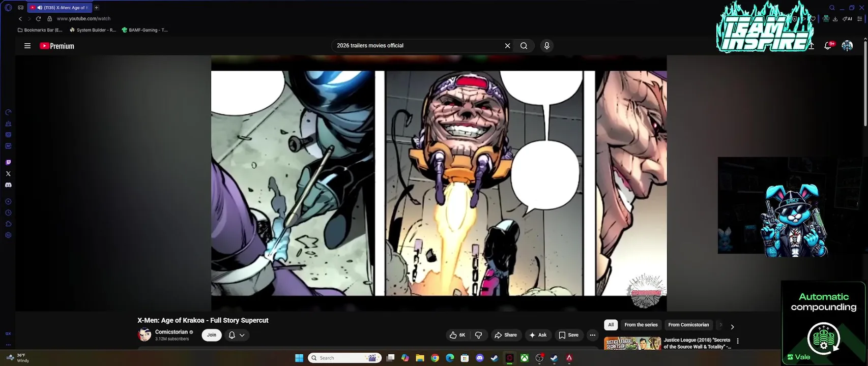
Task: Open the Bookmarks Bar folder
Action: click(x=40, y=30)
